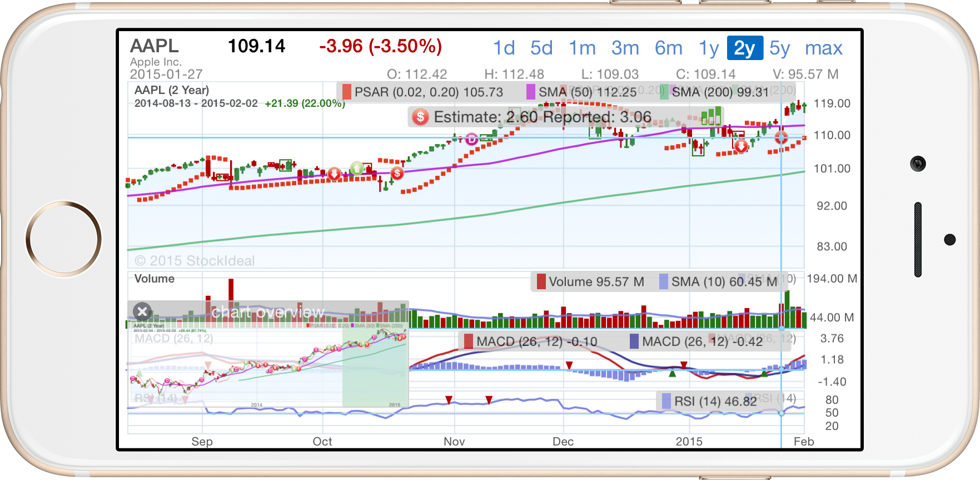
Task: Tap the red PSAR legend swatch
Action: 347,92
